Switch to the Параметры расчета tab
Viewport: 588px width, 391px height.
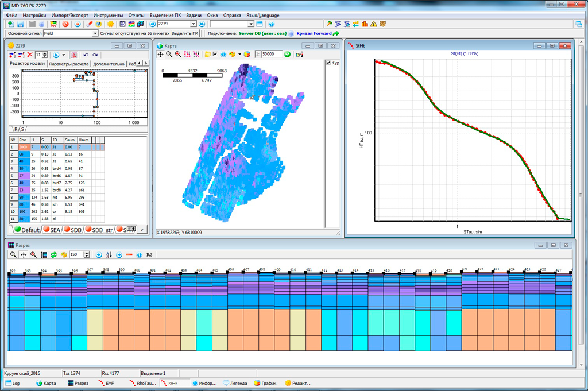[x=69, y=64]
